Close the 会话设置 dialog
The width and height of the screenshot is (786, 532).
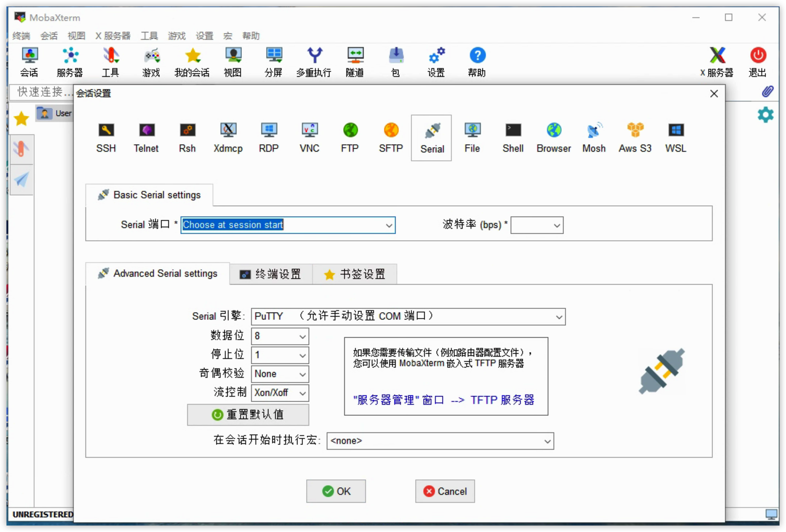coord(714,94)
